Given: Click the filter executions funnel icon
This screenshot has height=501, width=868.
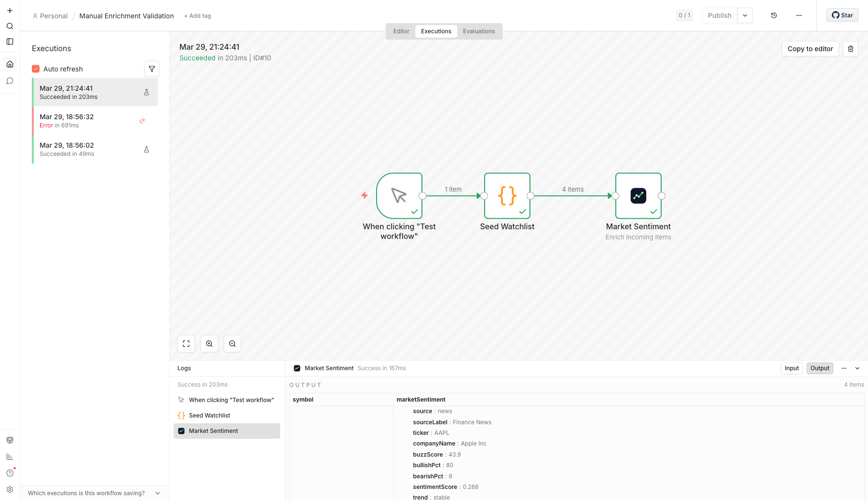Looking at the screenshot, I should coord(152,69).
